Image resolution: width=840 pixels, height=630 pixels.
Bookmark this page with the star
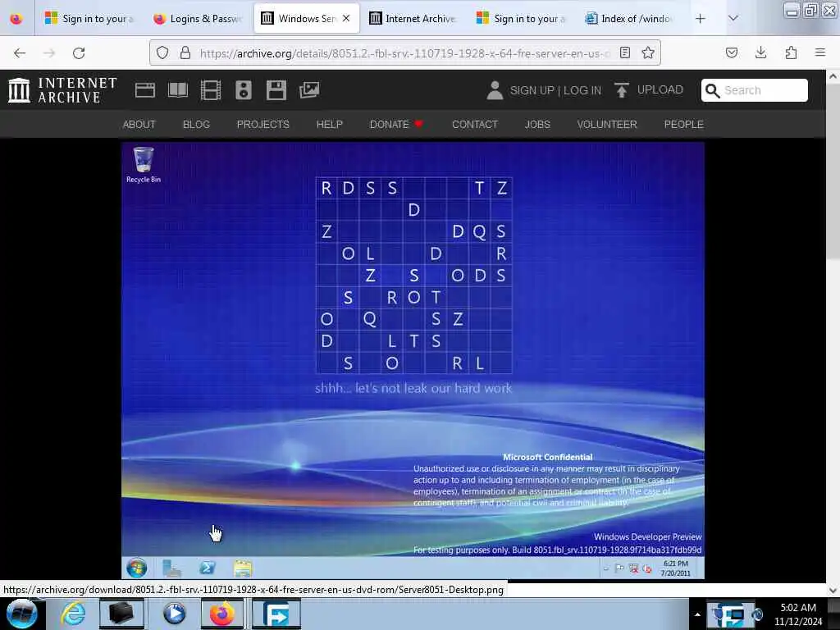click(648, 52)
